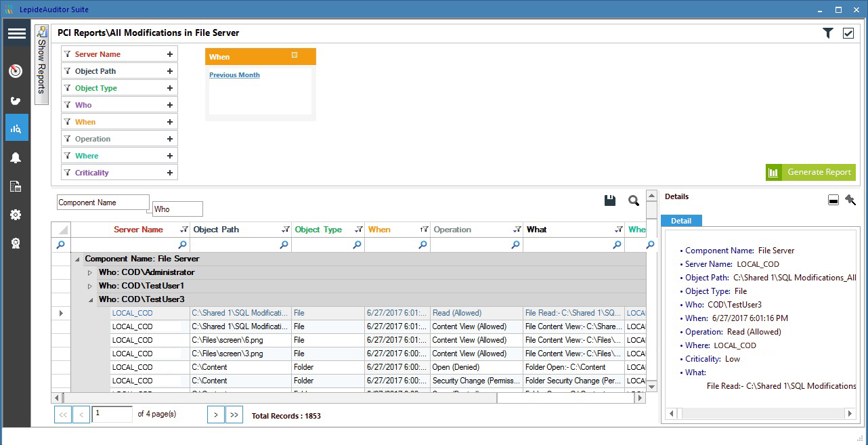Open the Previous Month link
The width and height of the screenshot is (868, 445).
click(x=234, y=75)
